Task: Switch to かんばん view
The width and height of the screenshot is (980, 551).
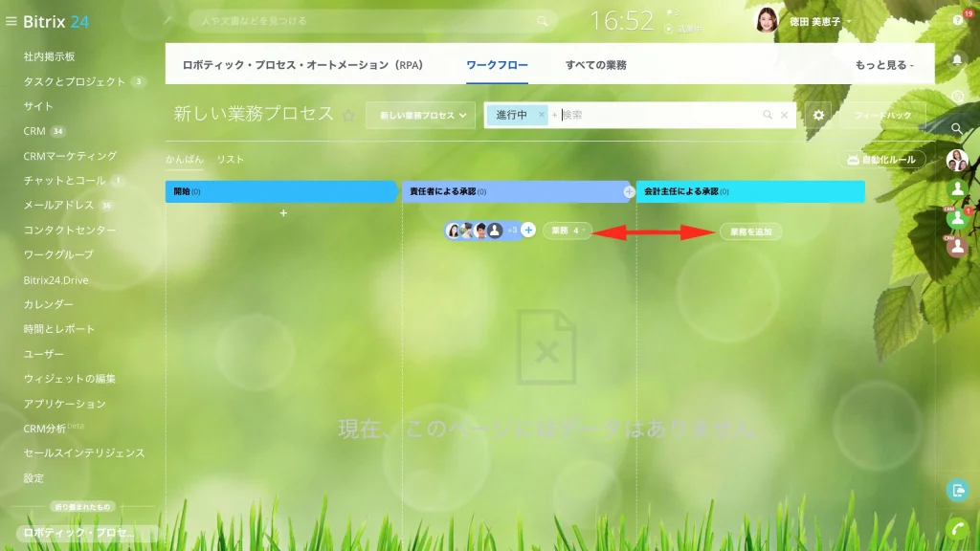Action: (185, 160)
